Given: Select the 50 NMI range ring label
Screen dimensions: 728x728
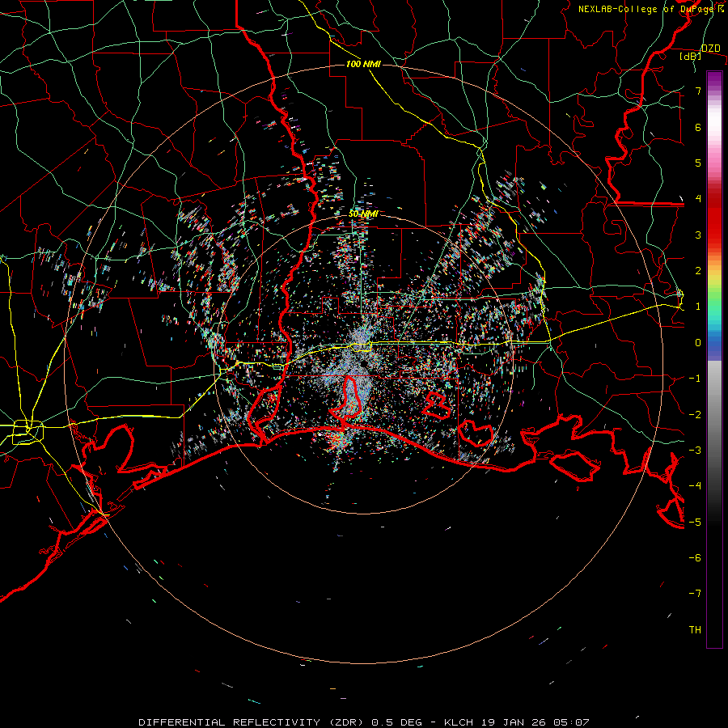Looking at the screenshot, I should [x=363, y=214].
